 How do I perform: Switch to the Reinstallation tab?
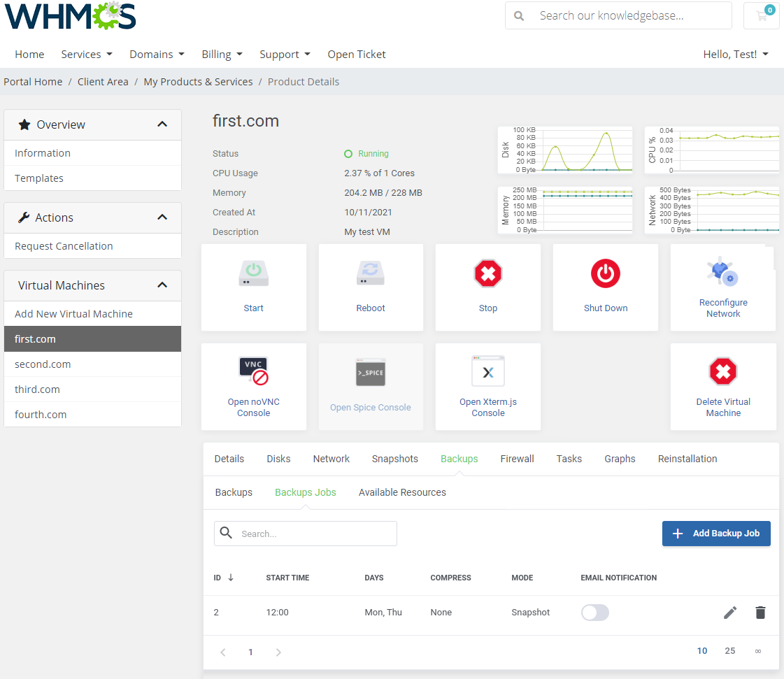coord(687,459)
